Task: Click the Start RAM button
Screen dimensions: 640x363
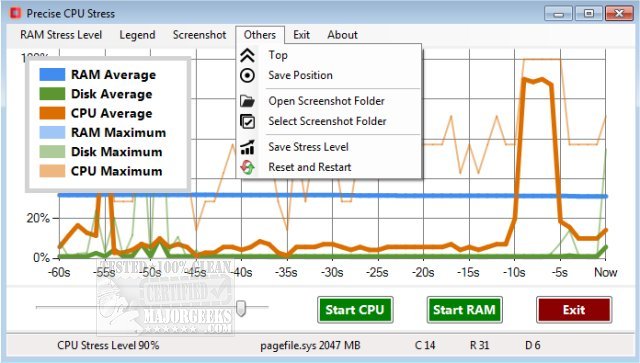Action: coord(464,310)
